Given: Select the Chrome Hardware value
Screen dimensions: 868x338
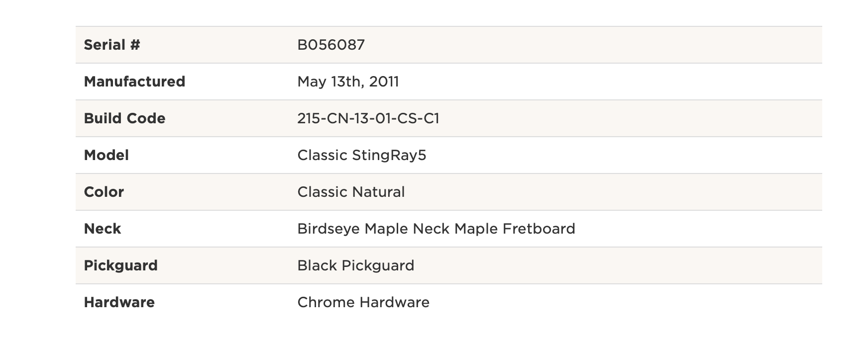Looking at the screenshot, I should pyautogui.click(x=363, y=302).
